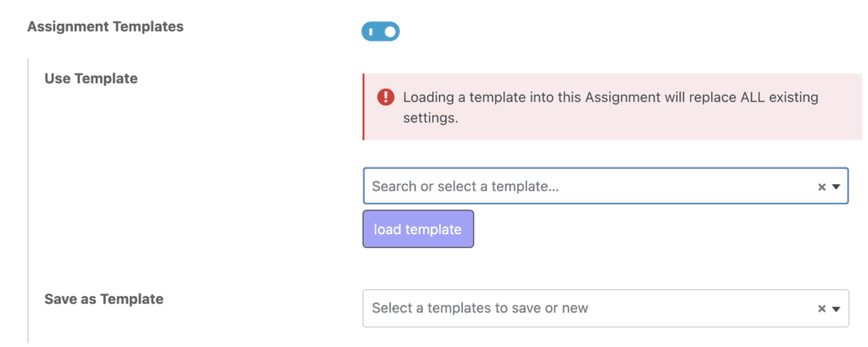Clear the Save as Template selection
Screen dimensions: 868x347
click(821, 309)
